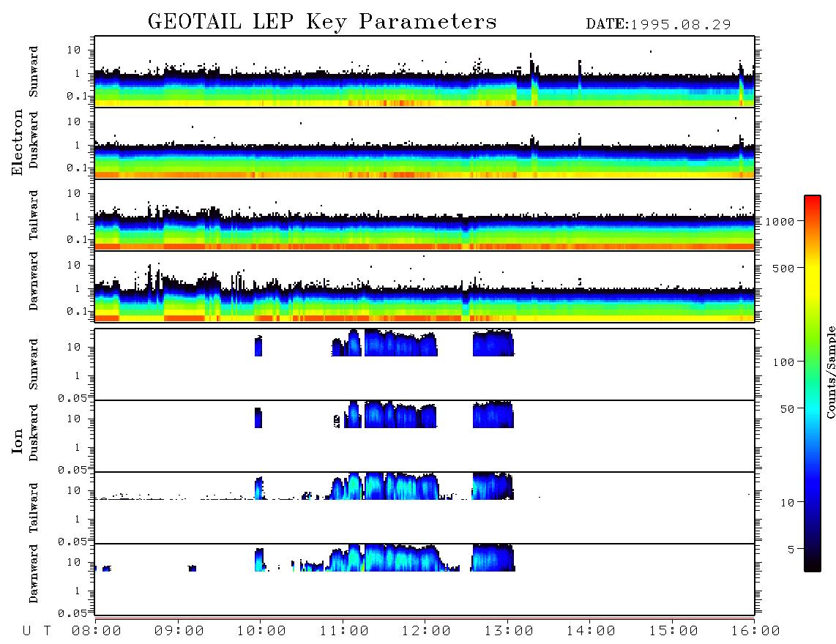Click the "14:00" time tick label
Viewport: 836px width, 644px height.
click(x=591, y=631)
